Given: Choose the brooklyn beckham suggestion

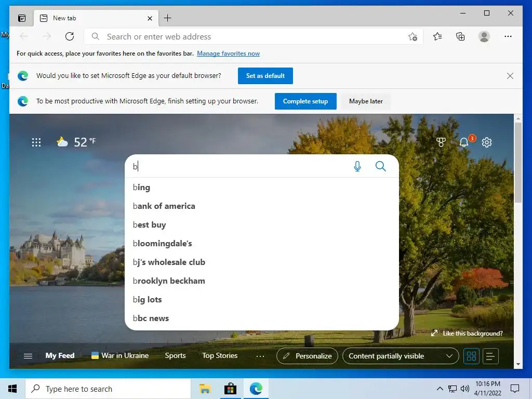Looking at the screenshot, I should pyautogui.click(x=262, y=281).
